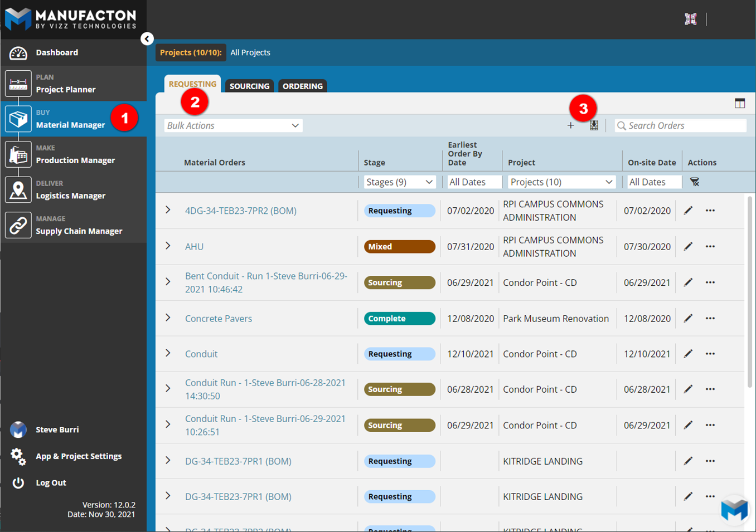The height and width of the screenshot is (532, 756).
Task: Click Log Out in the sidebar
Action: [51, 483]
